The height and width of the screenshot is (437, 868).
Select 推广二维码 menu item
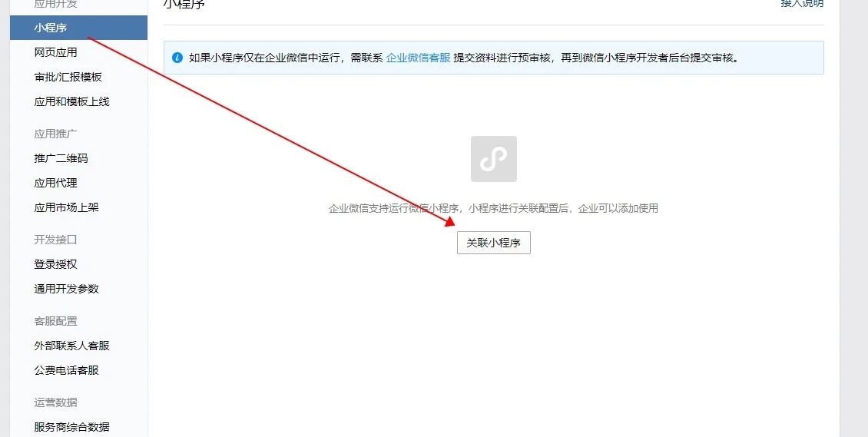click(x=61, y=158)
